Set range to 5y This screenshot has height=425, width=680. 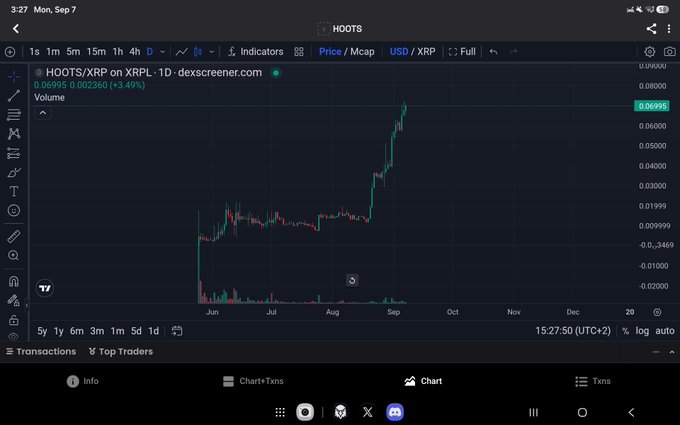click(42, 331)
